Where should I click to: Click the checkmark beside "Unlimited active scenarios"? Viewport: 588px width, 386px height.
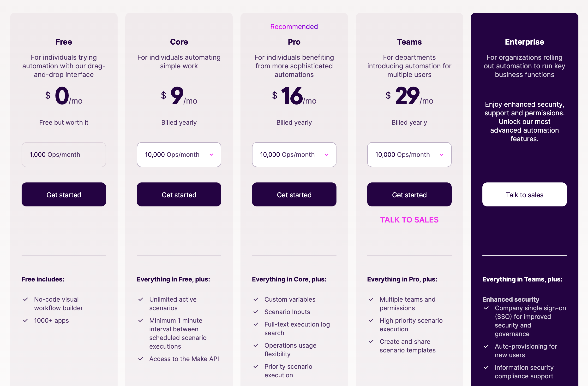[141, 299]
